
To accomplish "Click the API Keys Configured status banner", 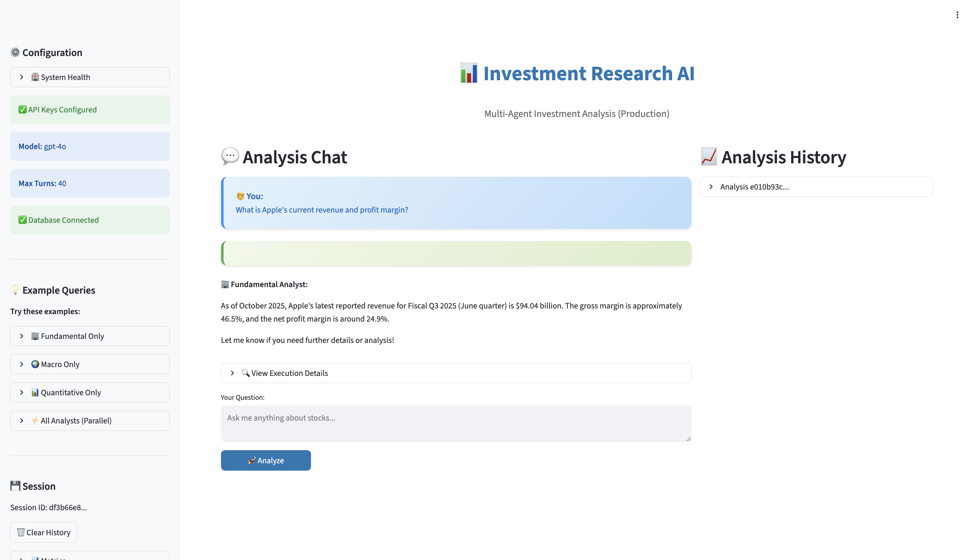I will coord(90,110).
